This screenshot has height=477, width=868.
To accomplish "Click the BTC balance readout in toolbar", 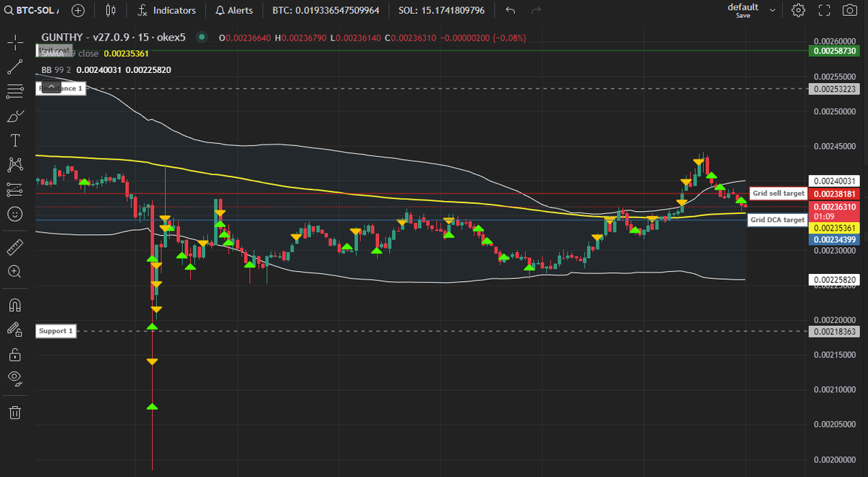I will [325, 10].
